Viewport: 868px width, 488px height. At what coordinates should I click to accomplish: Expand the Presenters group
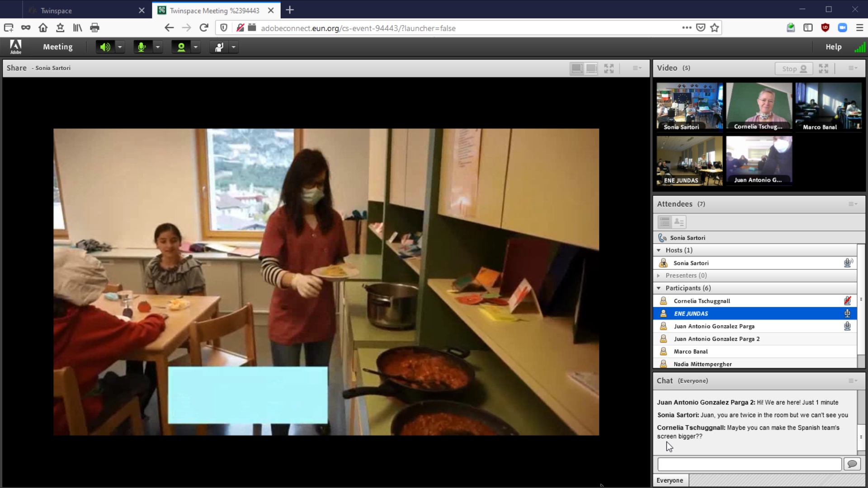[659, 276]
